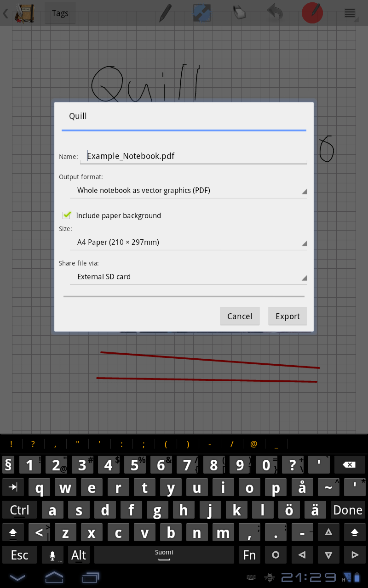Tap the @ symbol in symbol strip
This screenshot has height=588, width=368.
pyautogui.click(x=253, y=444)
